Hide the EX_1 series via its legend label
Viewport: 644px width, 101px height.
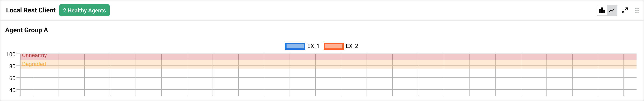point(313,46)
